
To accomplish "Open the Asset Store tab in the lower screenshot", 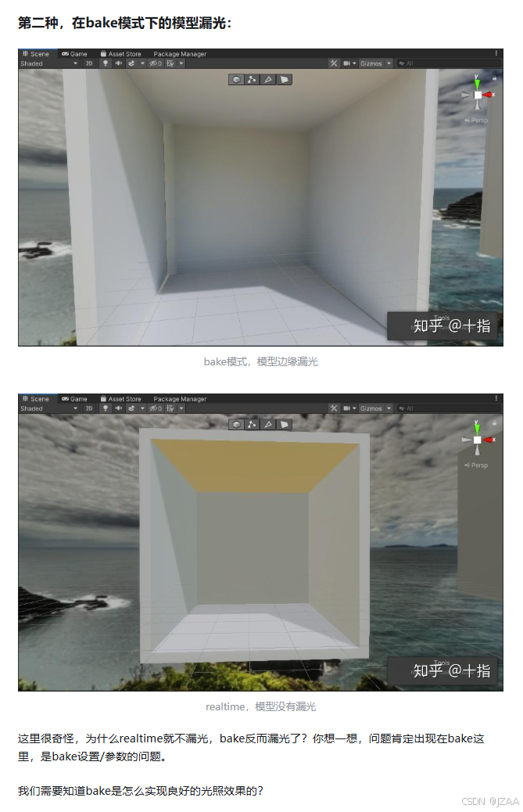I will tap(120, 399).
